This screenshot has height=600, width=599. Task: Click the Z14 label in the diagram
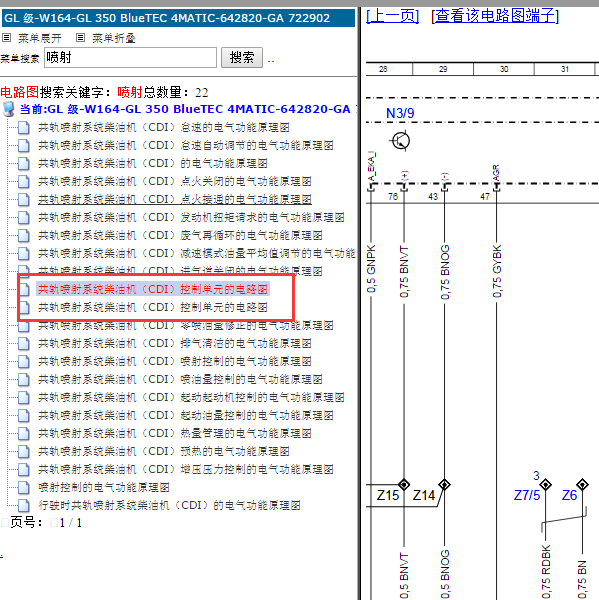(x=424, y=496)
